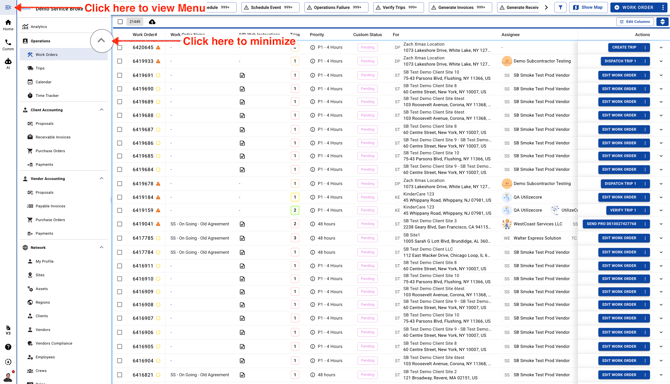Open the hamburger menu icon at top-left
This screenshot has width=670, height=384.
[8, 7]
